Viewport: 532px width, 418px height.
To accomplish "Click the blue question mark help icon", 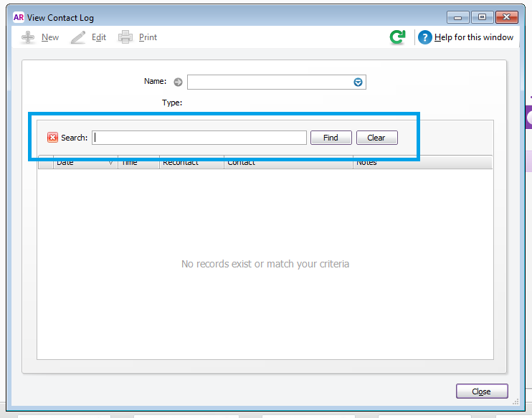I will (x=425, y=37).
